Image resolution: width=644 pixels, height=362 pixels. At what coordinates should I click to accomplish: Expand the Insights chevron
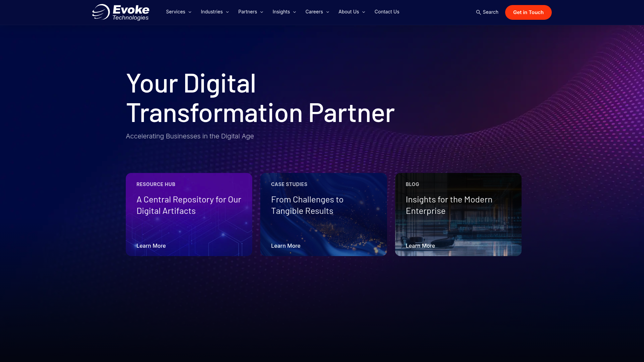tap(294, 12)
